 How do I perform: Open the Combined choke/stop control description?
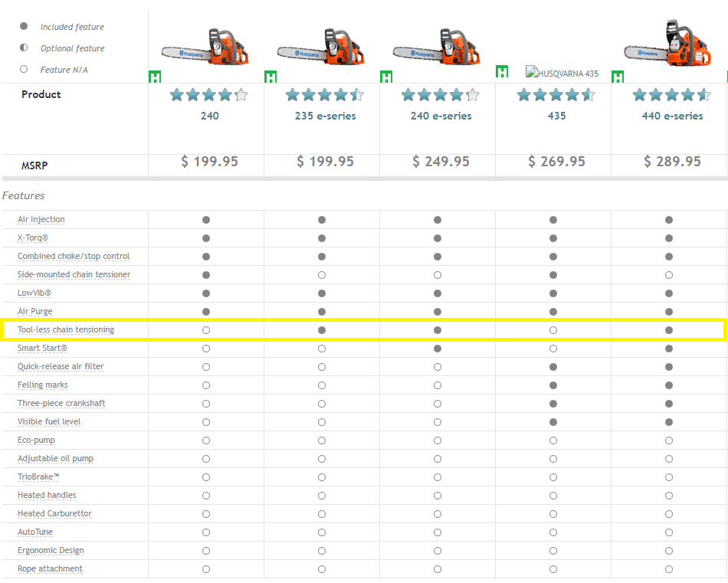pyautogui.click(x=74, y=256)
